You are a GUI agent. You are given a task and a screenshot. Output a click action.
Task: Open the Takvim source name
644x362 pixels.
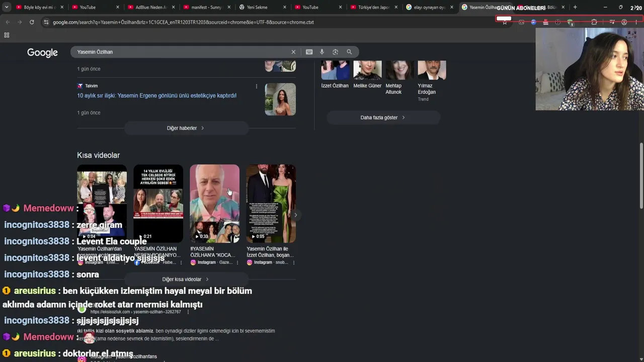[91, 86]
